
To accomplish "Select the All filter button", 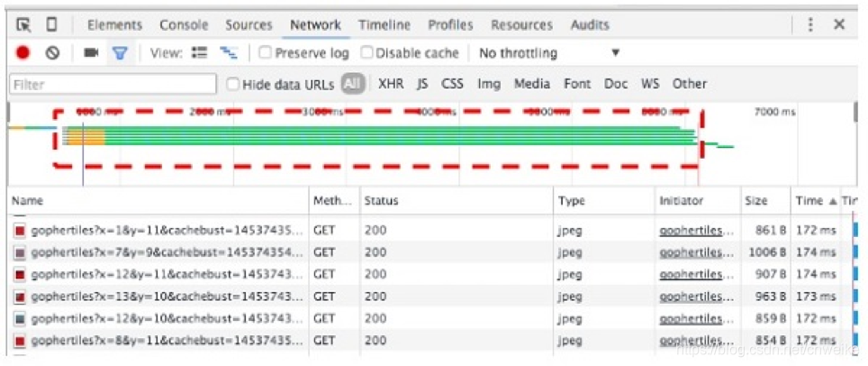I will coord(353,84).
